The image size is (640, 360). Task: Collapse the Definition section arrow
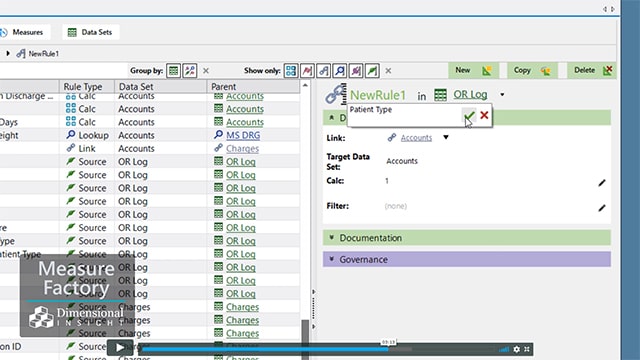[x=332, y=118]
